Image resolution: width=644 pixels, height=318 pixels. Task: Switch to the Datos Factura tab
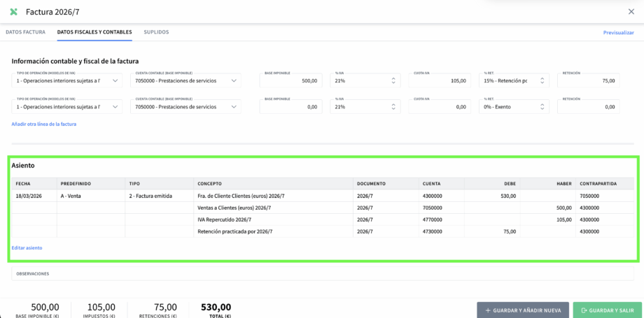tap(25, 32)
